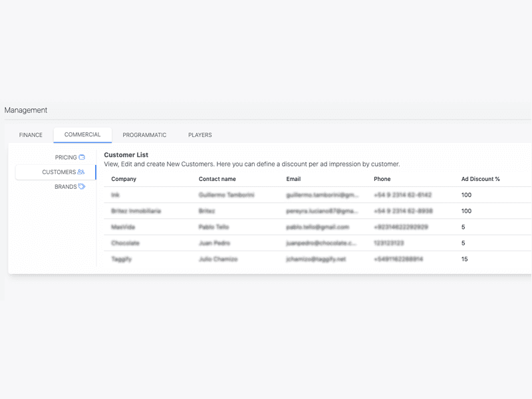This screenshot has height=399, width=532.
Task: Click Pablo Tello's email address
Action: point(317,227)
